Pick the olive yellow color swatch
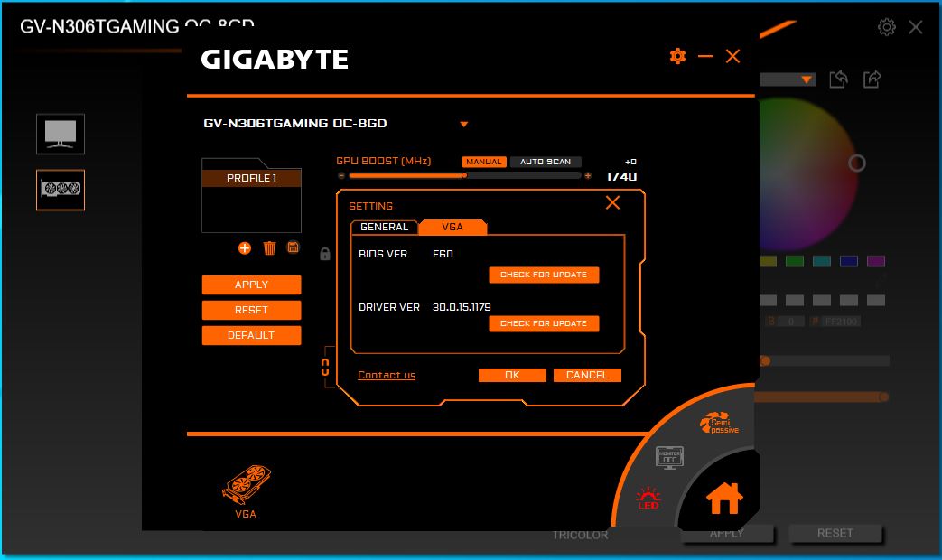This screenshot has width=942, height=560. (x=769, y=261)
